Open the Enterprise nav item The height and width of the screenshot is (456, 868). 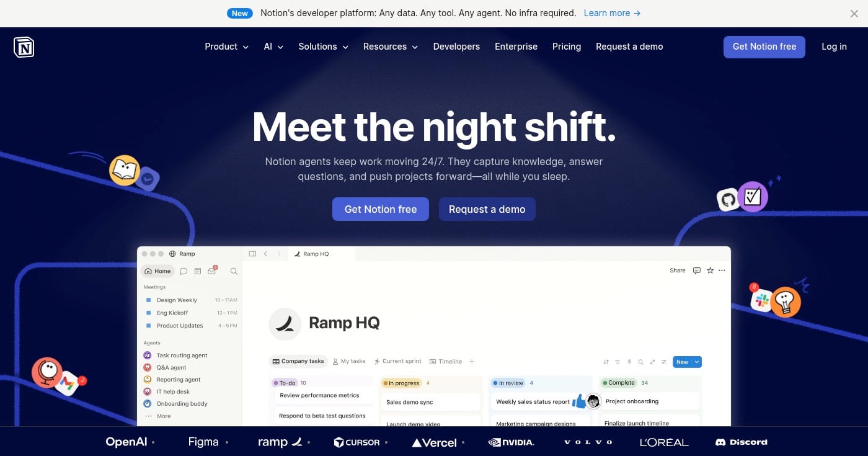click(x=516, y=47)
